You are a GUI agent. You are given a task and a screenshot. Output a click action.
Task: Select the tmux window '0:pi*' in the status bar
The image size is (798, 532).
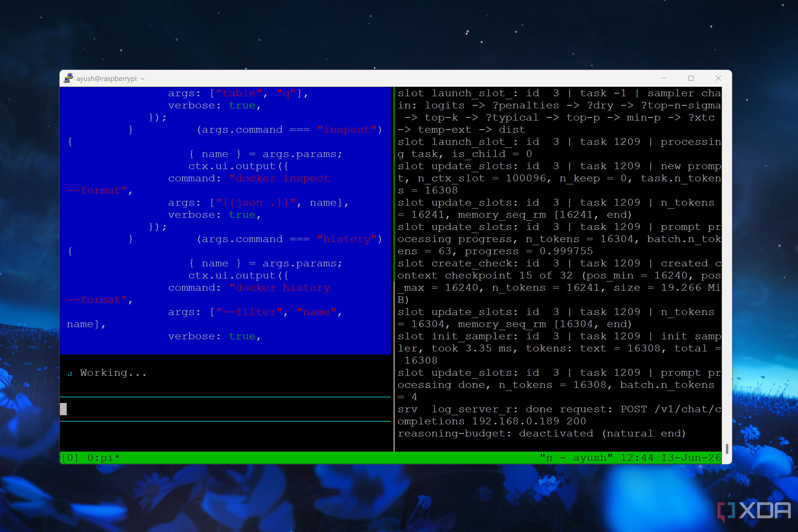(x=103, y=458)
